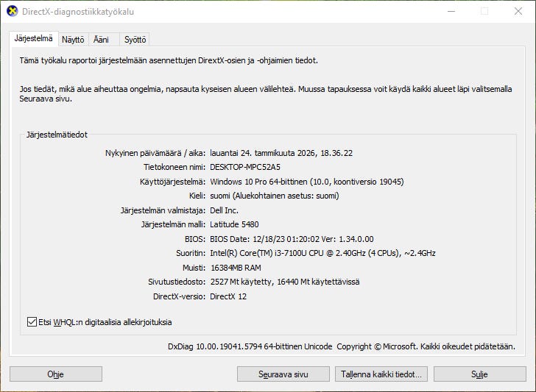Click the DirectX-versio label
The image size is (536, 392).
coord(179,296)
